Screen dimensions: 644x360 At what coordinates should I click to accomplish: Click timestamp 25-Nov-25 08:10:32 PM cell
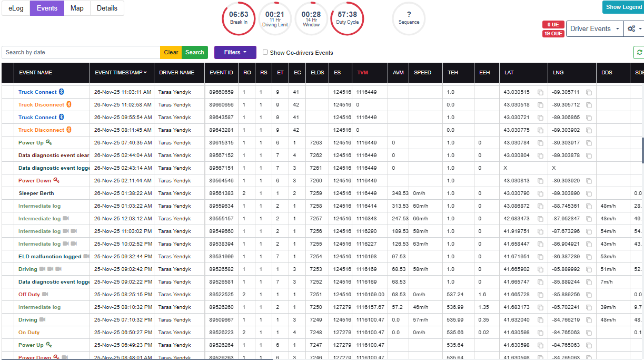point(123,307)
